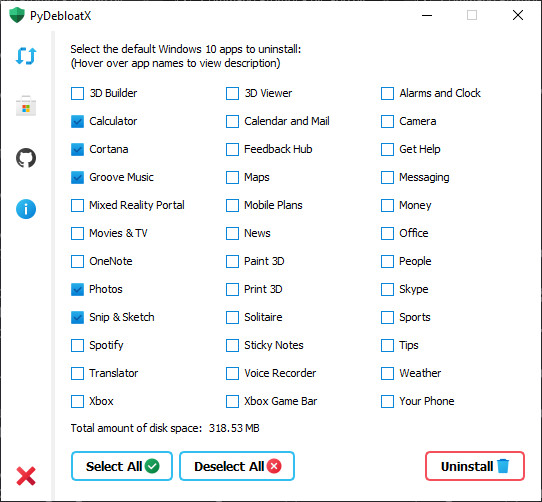Click the PyDebloatX shield title icon
Screen dimensions: 542x502
tap(17, 15)
